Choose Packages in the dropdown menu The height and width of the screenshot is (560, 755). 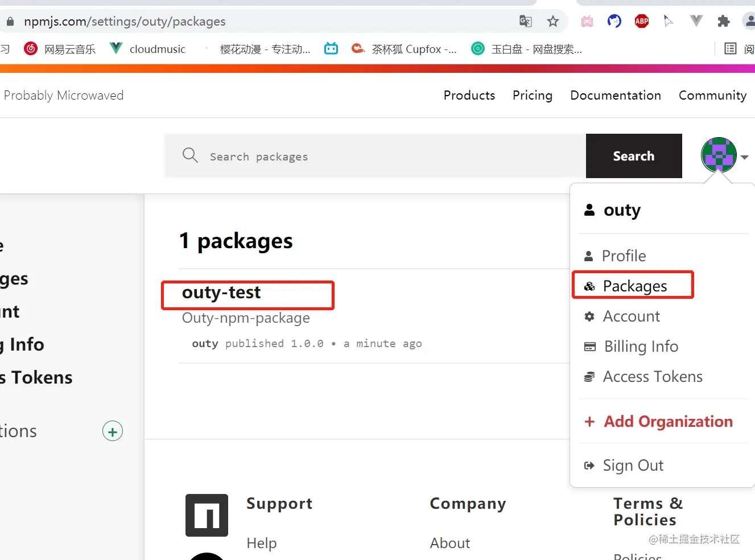pos(634,286)
